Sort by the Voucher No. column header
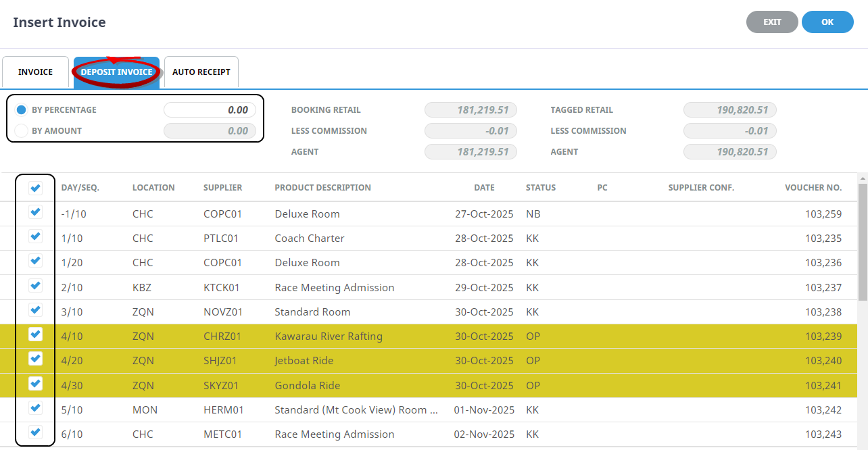868x450 pixels. [813, 188]
